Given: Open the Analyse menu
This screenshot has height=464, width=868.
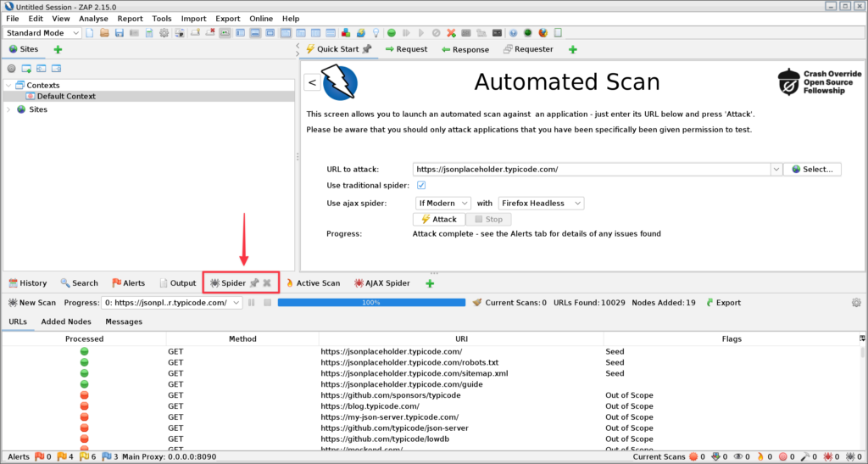Looking at the screenshot, I should tap(93, 19).
